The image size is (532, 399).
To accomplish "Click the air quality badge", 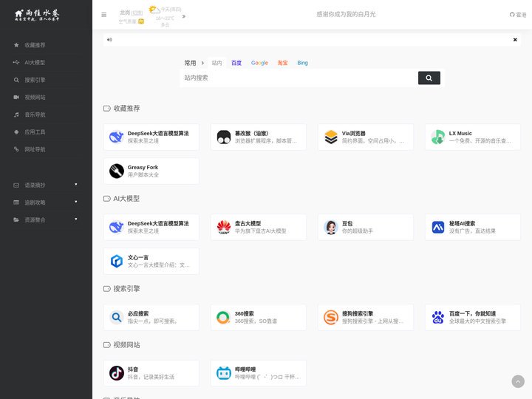I will click(x=141, y=21).
